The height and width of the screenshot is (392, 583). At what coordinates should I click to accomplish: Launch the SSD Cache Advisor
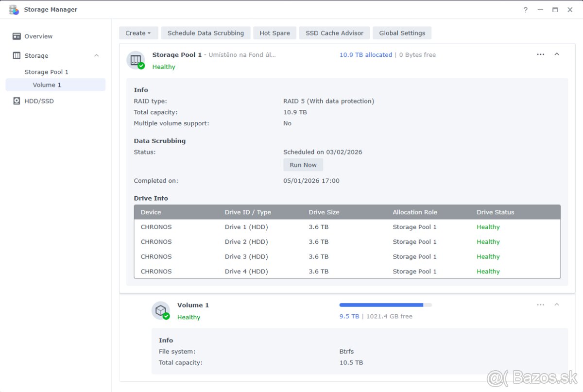pyautogui.click(x=334, y=33)
